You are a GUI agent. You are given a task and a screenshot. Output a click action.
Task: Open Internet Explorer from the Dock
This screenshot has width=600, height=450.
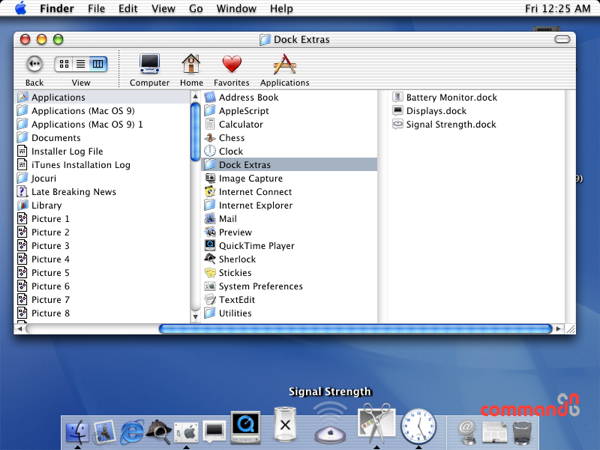point(132,432)
